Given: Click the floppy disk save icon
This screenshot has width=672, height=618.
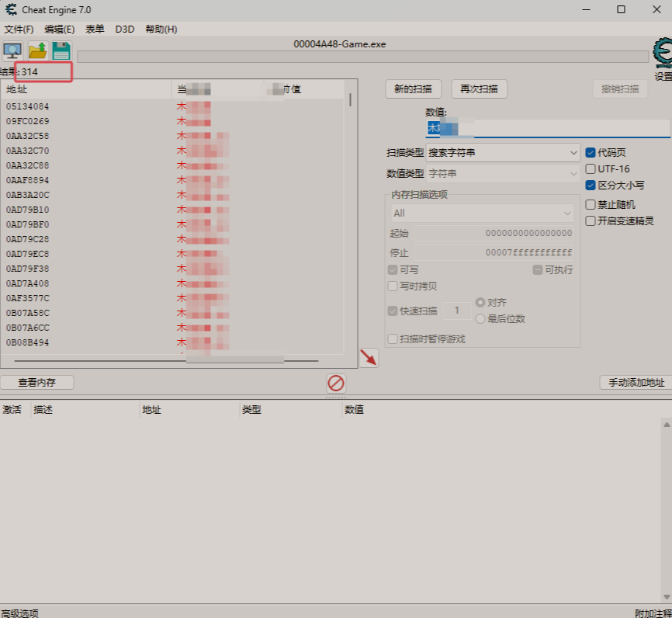Looking at the screenshot, I should coord(61,50).
